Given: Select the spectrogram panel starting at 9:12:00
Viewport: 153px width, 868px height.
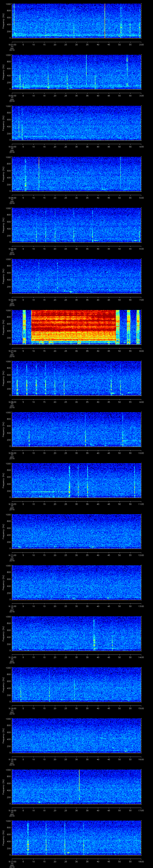Looking at the screenshot, I should pyautogui.click(x=76, y=582).
